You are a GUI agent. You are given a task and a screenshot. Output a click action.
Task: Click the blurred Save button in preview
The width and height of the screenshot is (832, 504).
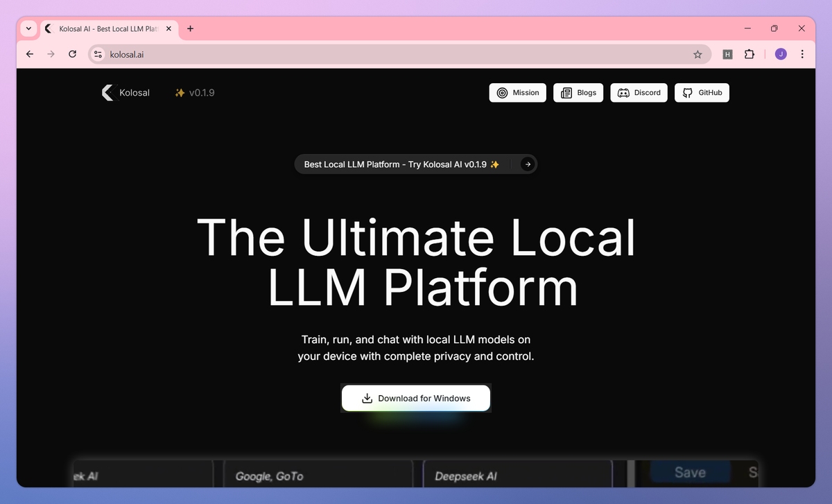691,472
